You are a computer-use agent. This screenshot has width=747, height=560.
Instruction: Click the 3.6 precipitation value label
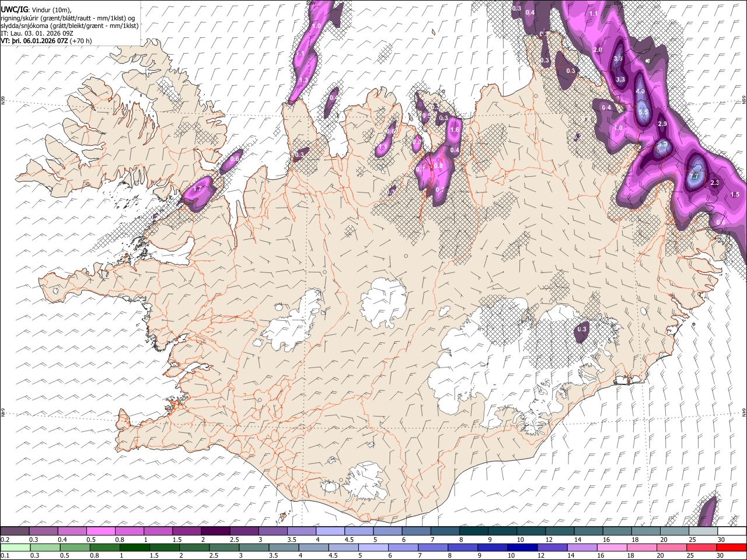click(x=619, y=59)
